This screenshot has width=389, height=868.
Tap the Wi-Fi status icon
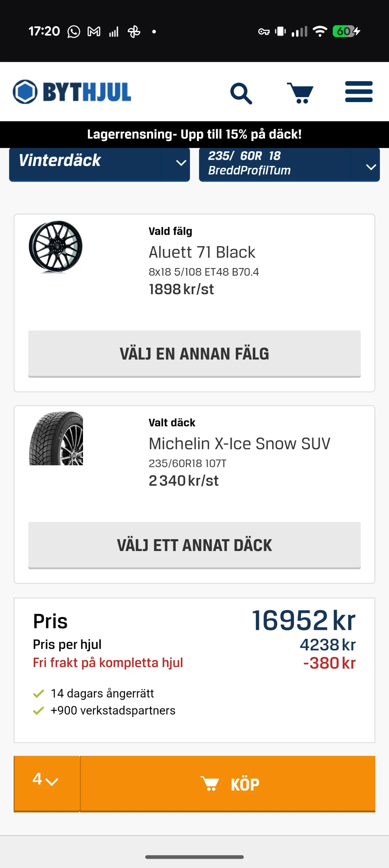point(320,31)
